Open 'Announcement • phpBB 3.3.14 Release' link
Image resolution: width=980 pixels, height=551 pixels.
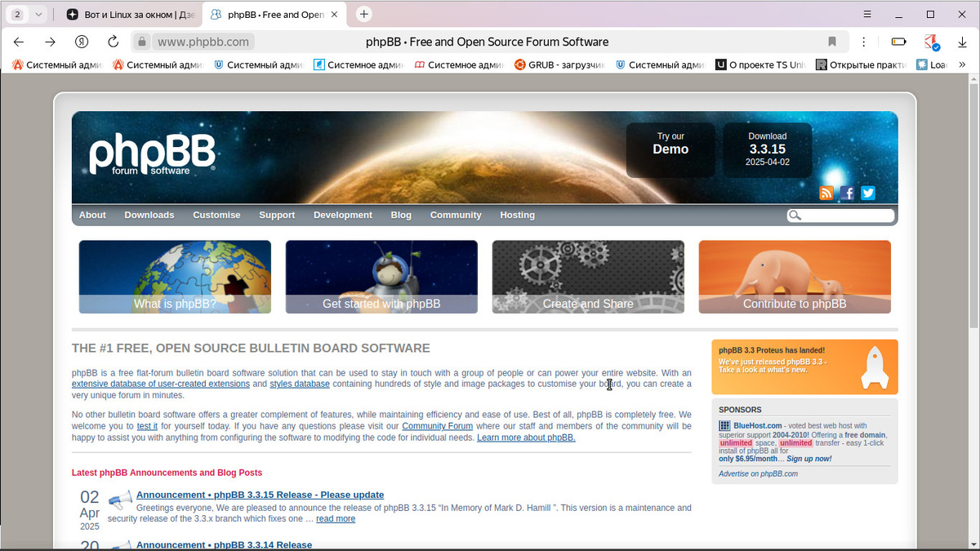(224, 544)
